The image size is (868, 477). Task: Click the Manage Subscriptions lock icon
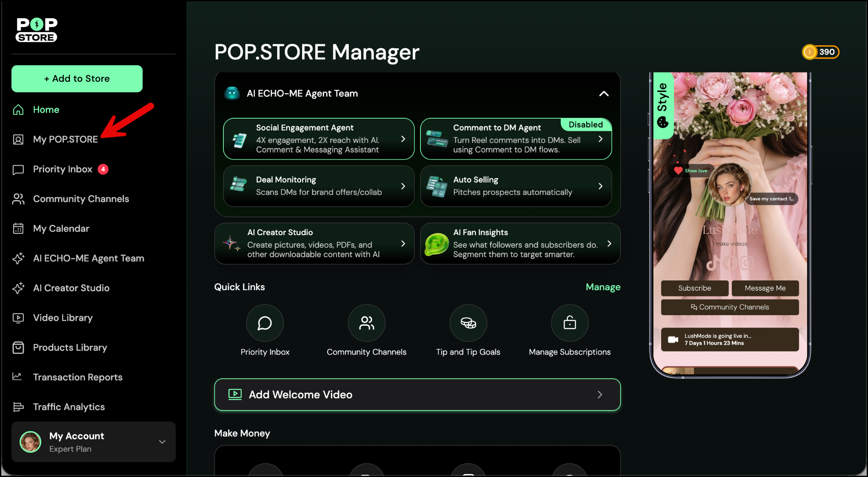pyautogui.click(x=569, y=323)
